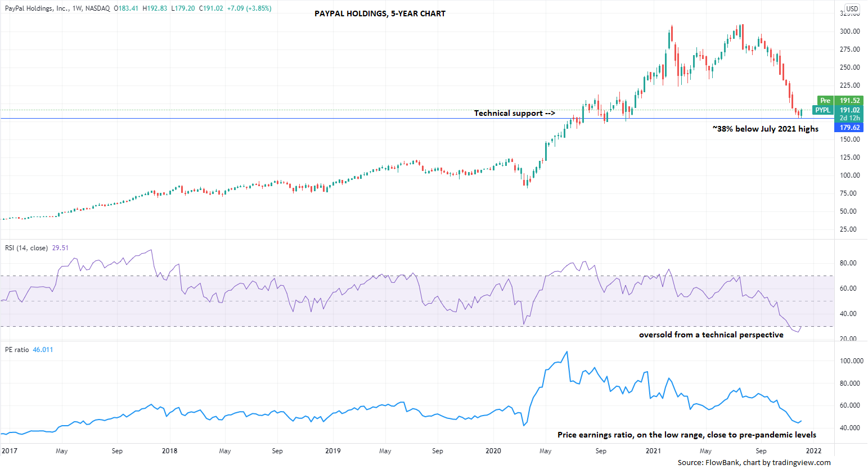Click the 'PAYPAL HOLDINGS, 5-YEAR CHART' title

pyautogui.click(x=380, y=13)
